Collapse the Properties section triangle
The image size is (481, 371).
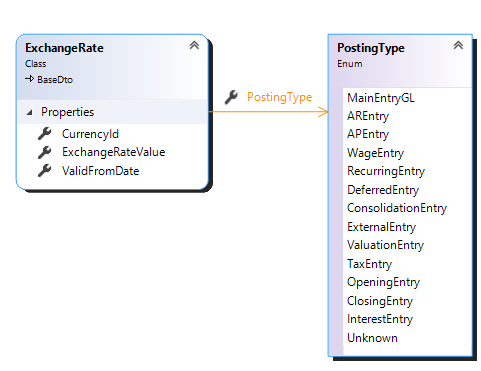click(x=30, y=113)
